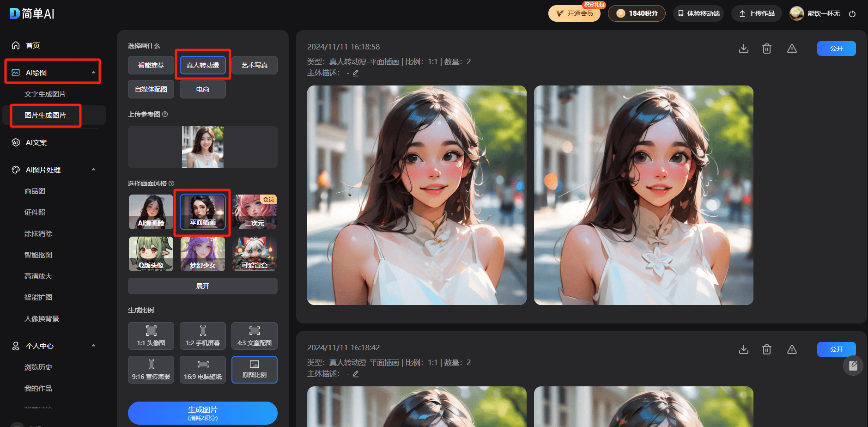
Task: Select the 1:1 头像图 ratio option
Action: pyautogui.click(x=151, y=336)
